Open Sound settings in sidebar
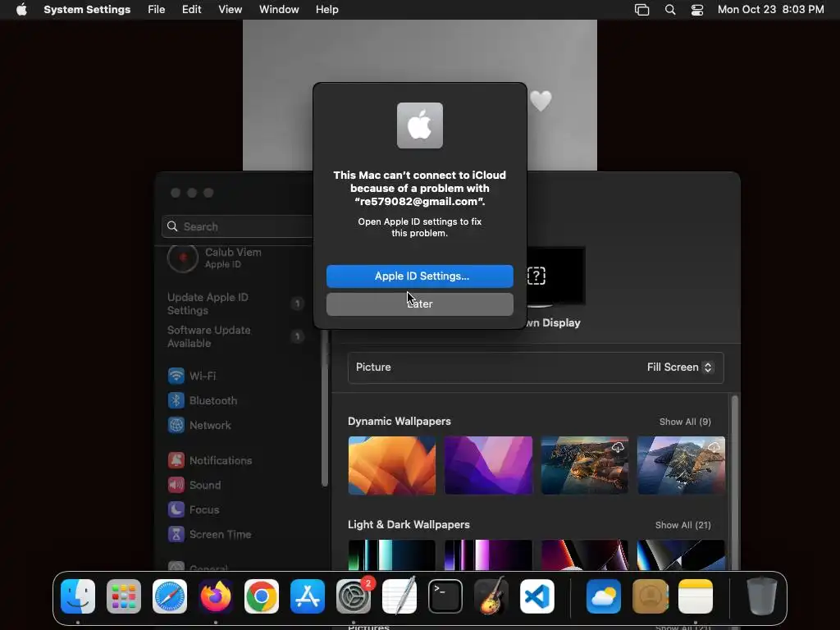Screen dimensions: 840x630 (194, 485)
